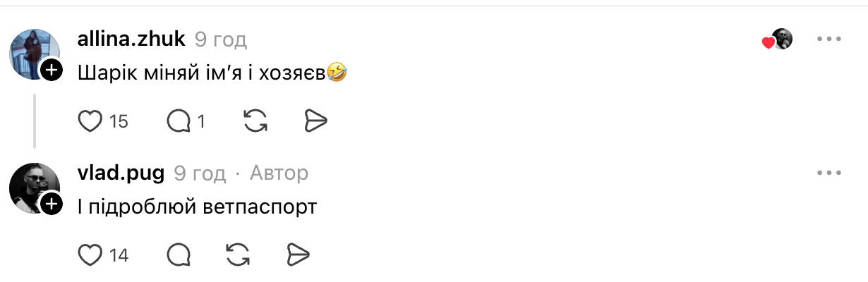Screen dimensions: 868x282
Task: Share allina.zhuk's comment via send icon
Action: tap(315, 121)
